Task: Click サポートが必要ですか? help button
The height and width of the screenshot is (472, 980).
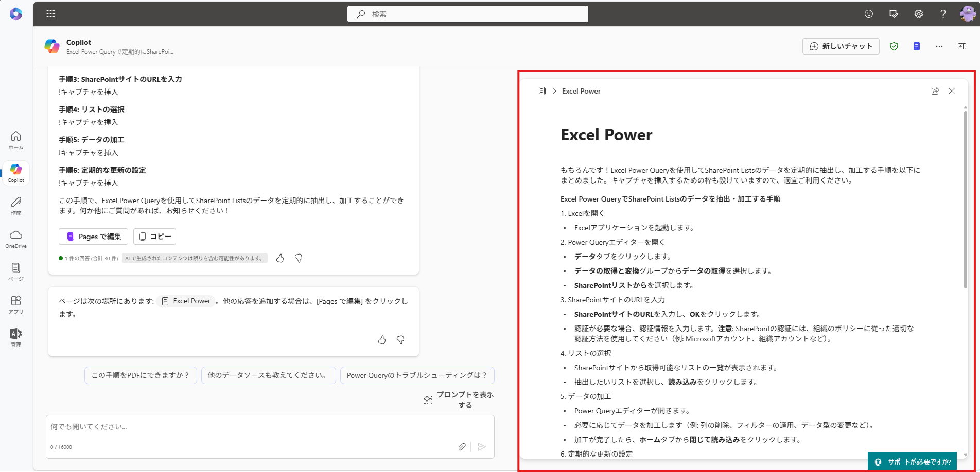Action: click(x=913, y=462)
